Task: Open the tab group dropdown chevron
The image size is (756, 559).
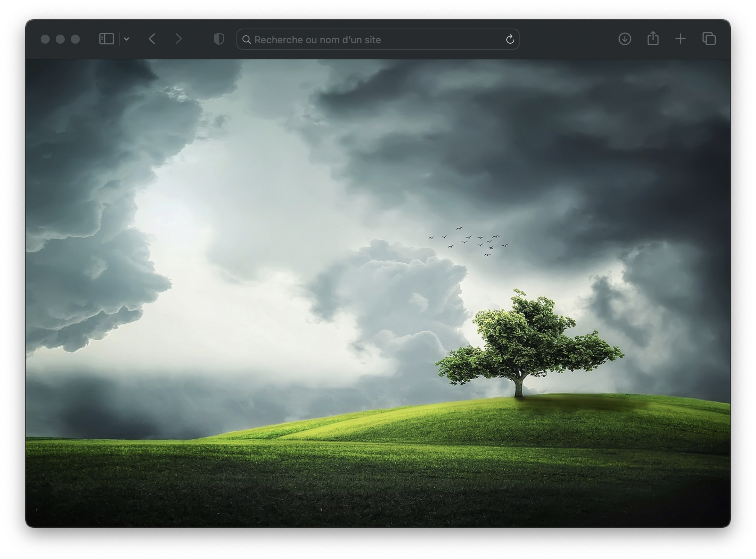Action: pyautogui.click(x=127, y=39)
